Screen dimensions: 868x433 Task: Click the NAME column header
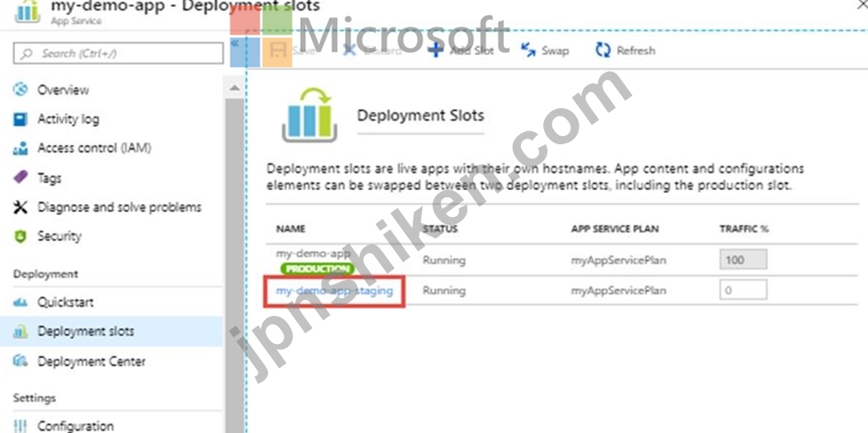[291, 228]
